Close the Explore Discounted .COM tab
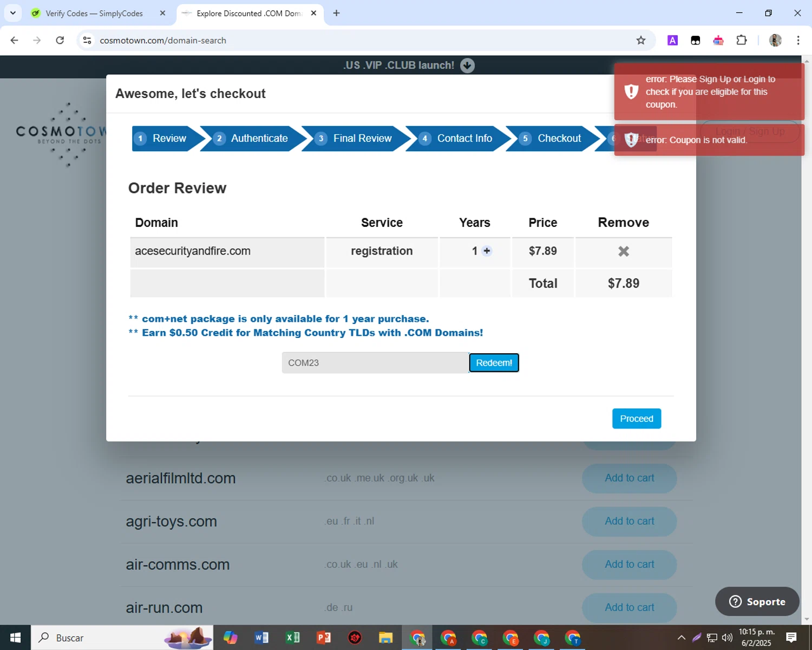 point(313,14)
